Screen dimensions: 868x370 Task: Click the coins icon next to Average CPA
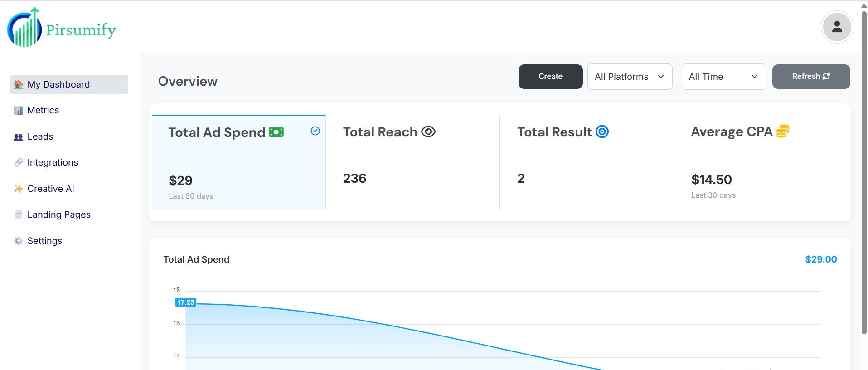tap(782, 131)
